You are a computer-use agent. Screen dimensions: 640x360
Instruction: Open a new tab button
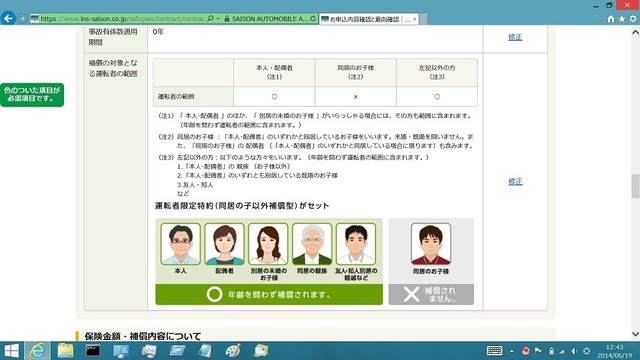[x=424, y=19]
